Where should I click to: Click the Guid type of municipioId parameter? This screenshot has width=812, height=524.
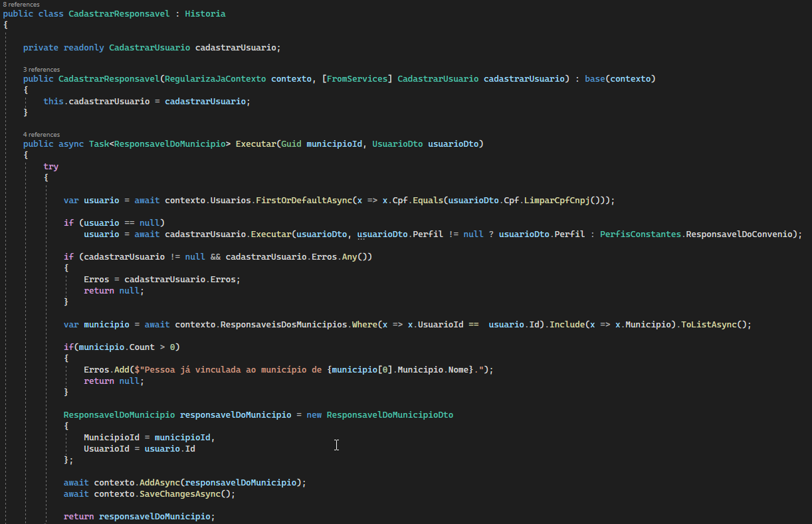(x=291, y=144)
